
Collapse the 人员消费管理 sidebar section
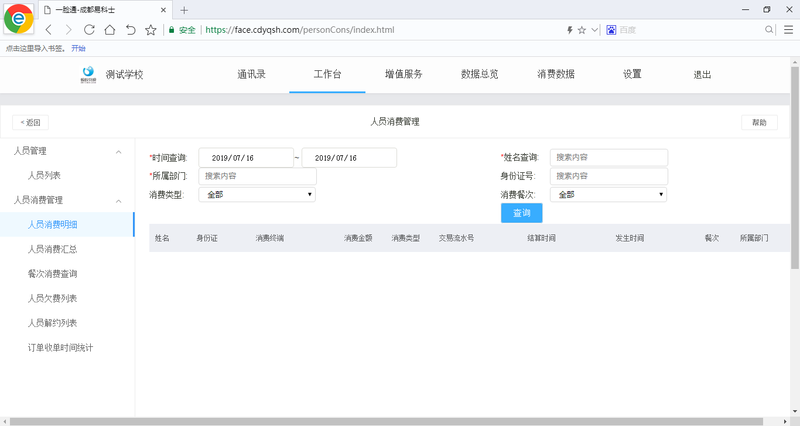[x=119, y=200]
